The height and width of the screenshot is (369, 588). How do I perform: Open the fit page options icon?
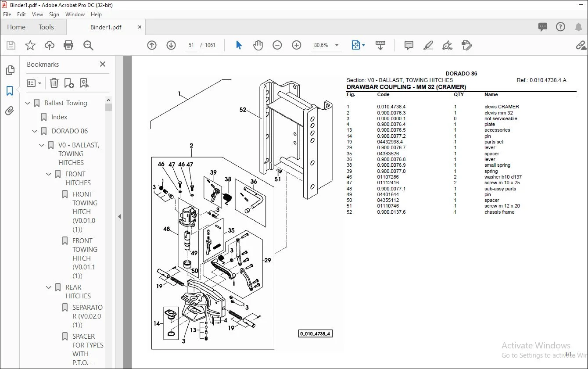click(x=356, y=45)
